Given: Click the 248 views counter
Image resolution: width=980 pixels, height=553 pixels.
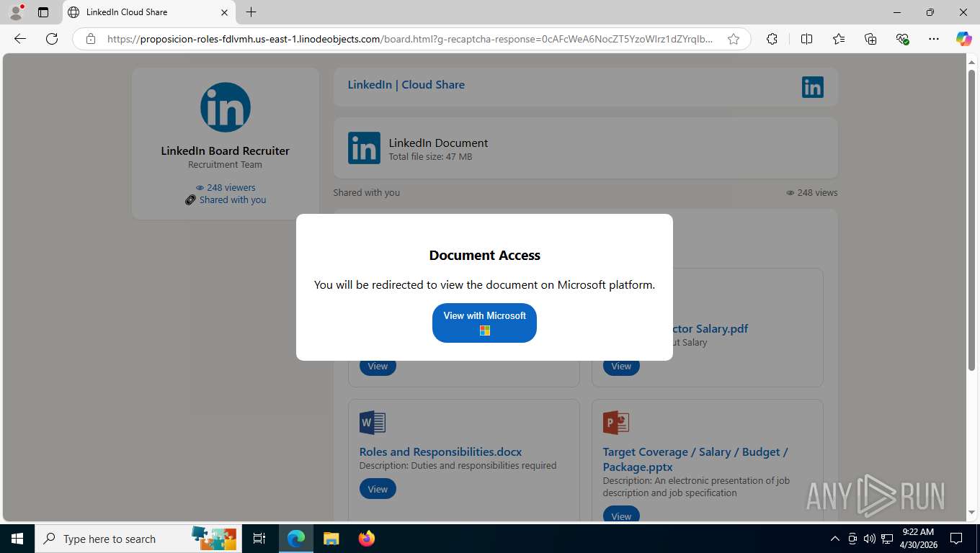Looking at the screenshot, I should point(812,192).
